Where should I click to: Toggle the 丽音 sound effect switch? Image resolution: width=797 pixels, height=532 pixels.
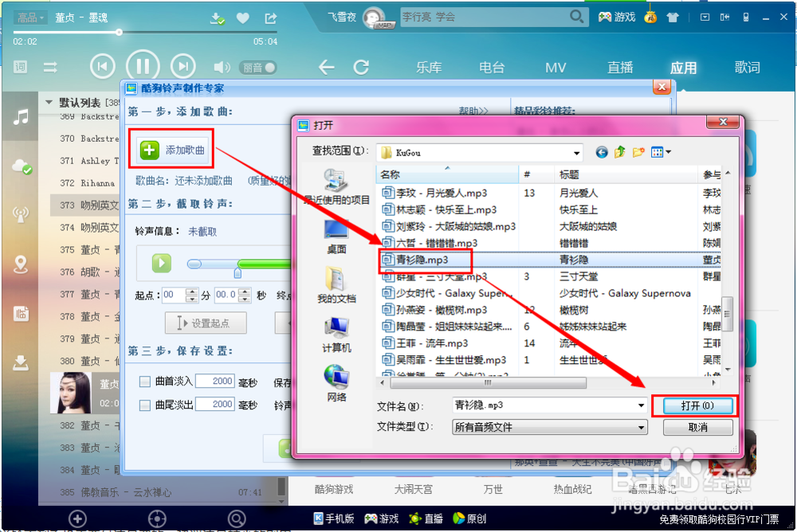[258, 68]
